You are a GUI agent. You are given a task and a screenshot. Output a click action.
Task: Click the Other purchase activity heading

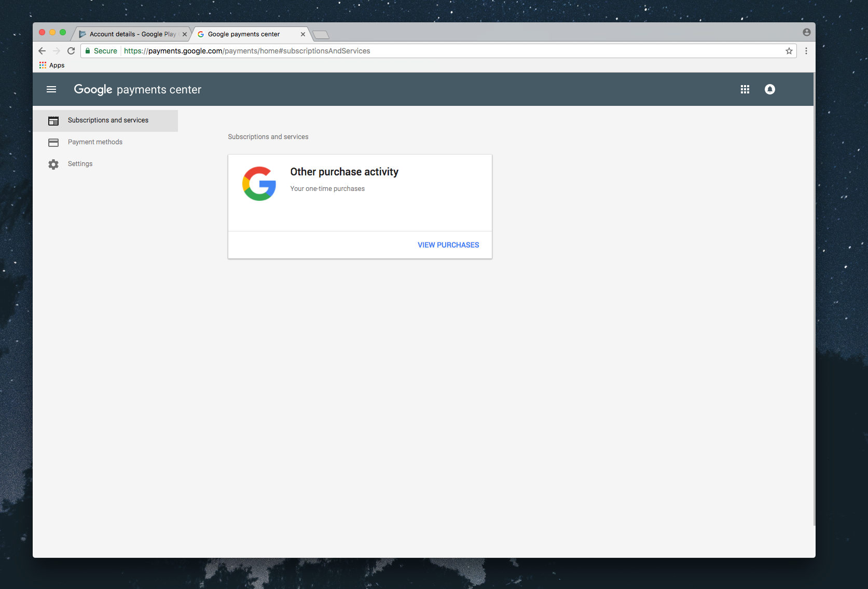click(x=345, y=172)
